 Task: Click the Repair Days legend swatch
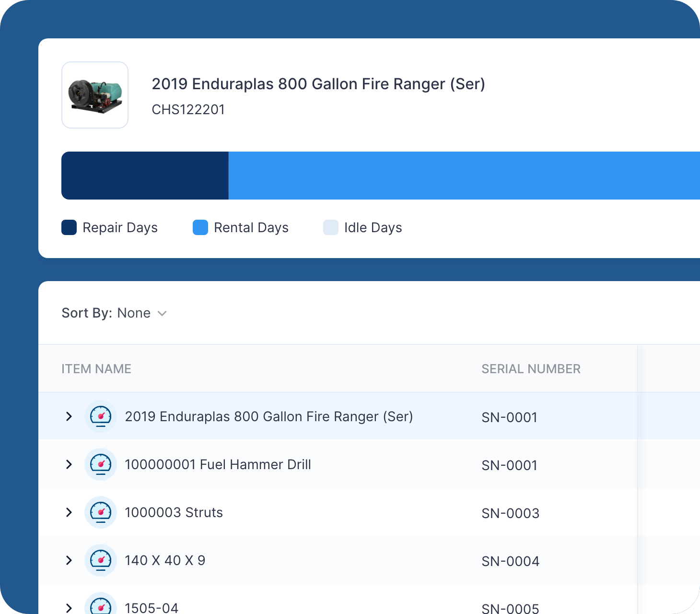[69, 227]
